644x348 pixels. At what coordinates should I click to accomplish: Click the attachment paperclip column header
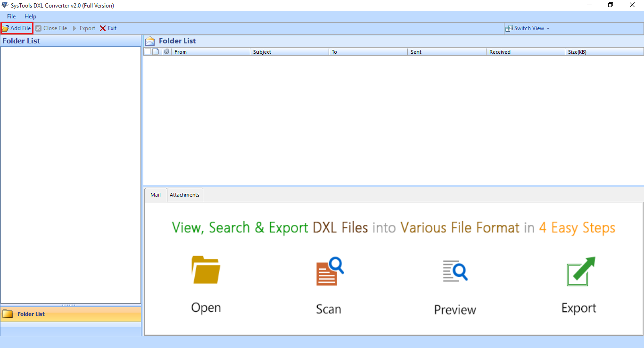[x=166, y=51]
